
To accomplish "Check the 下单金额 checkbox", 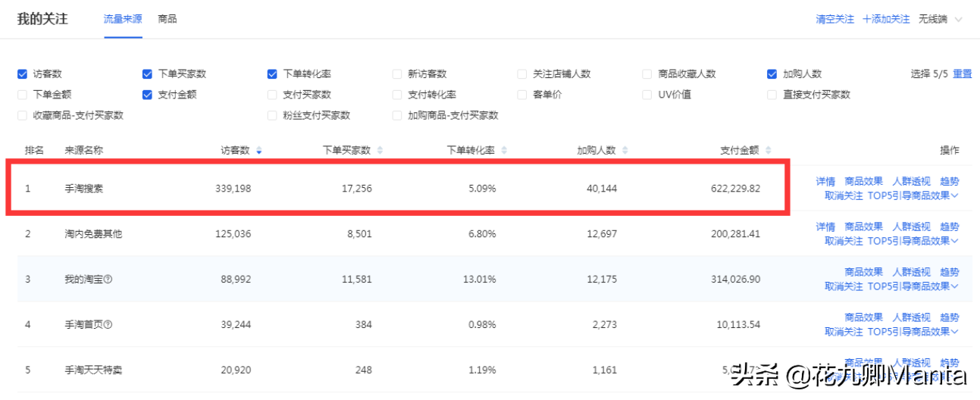I will click(22, 95).
